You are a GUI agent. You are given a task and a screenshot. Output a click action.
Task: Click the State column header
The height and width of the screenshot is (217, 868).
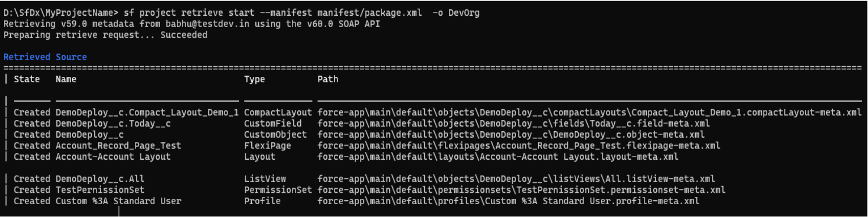27,79
